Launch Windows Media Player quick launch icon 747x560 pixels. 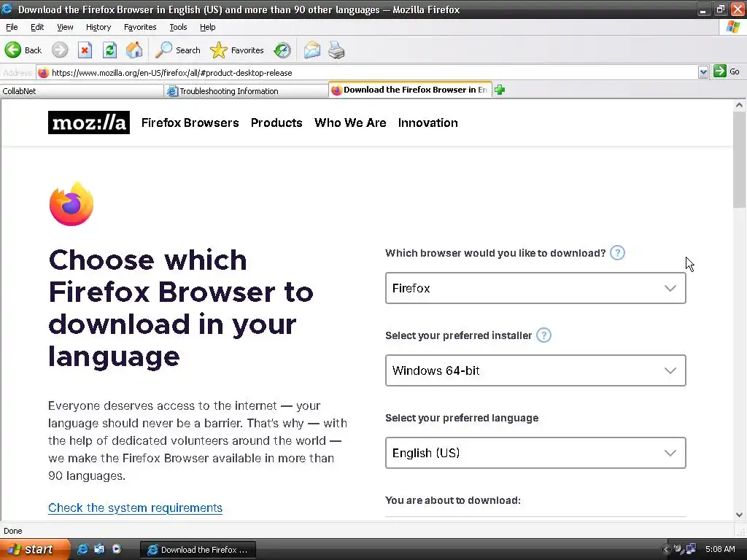click(x=117, y=549)
